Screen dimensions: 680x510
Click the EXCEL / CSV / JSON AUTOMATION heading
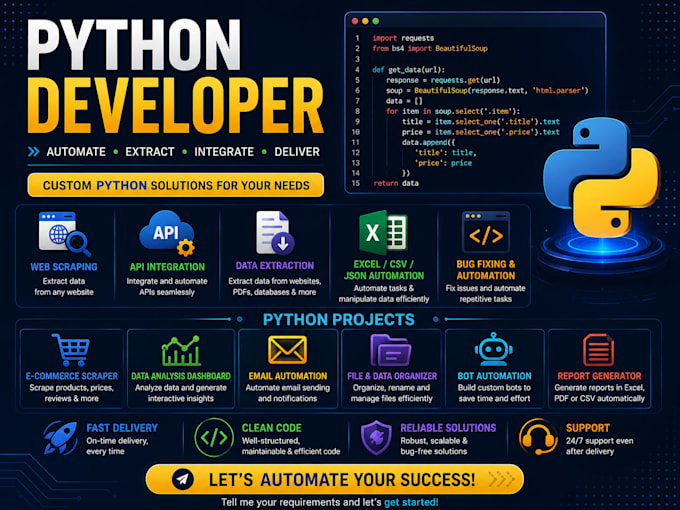tap(384, 270)
